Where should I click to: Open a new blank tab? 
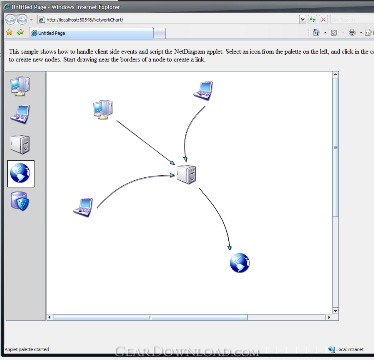pos(160,33)
